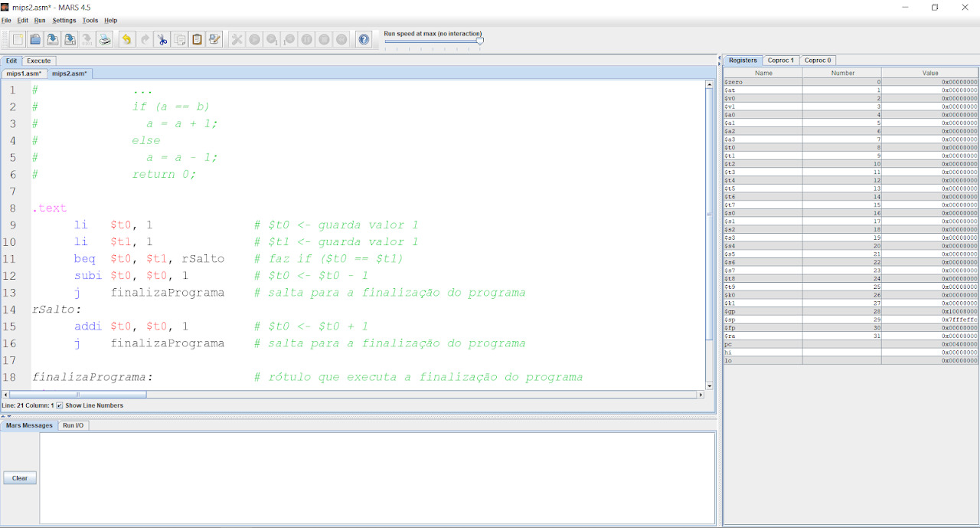The height and width of the screenshot is (528, 980).
Task: Switch to the Execute tab
Action: pyautogui.click(x=39, y=61)
